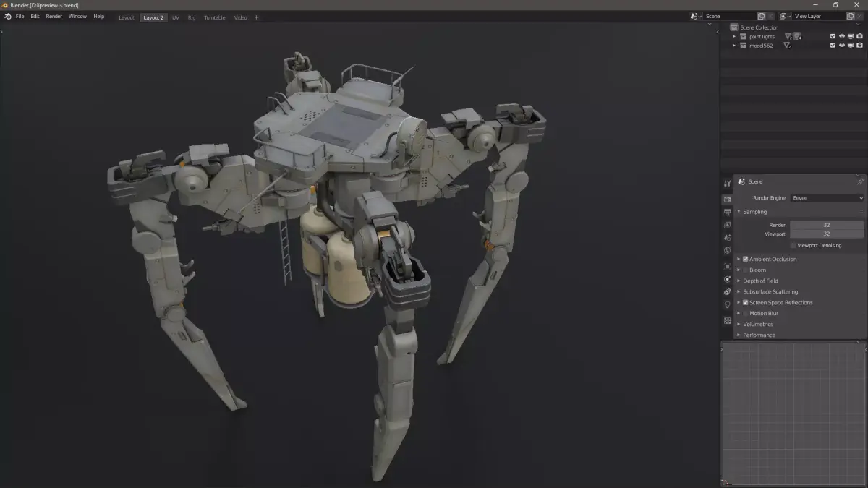Image resolution: width=868 pixels, height=488 pixels.
Task: Click mesh count icon on model562 row
Action: tap(787, 46)
